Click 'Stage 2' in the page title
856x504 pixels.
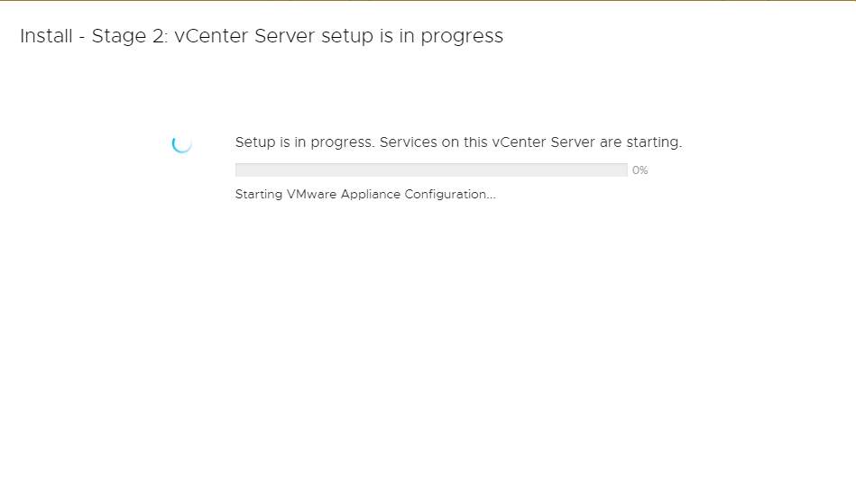129,36
